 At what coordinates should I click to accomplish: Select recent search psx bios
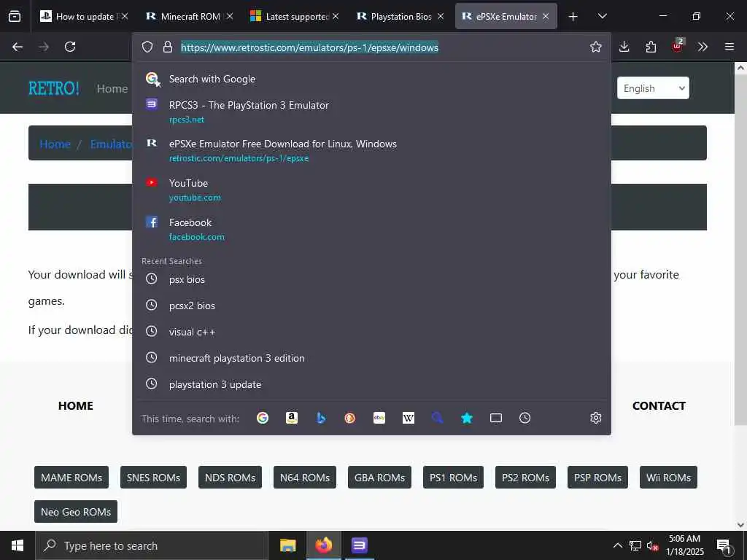click(371, 279)
